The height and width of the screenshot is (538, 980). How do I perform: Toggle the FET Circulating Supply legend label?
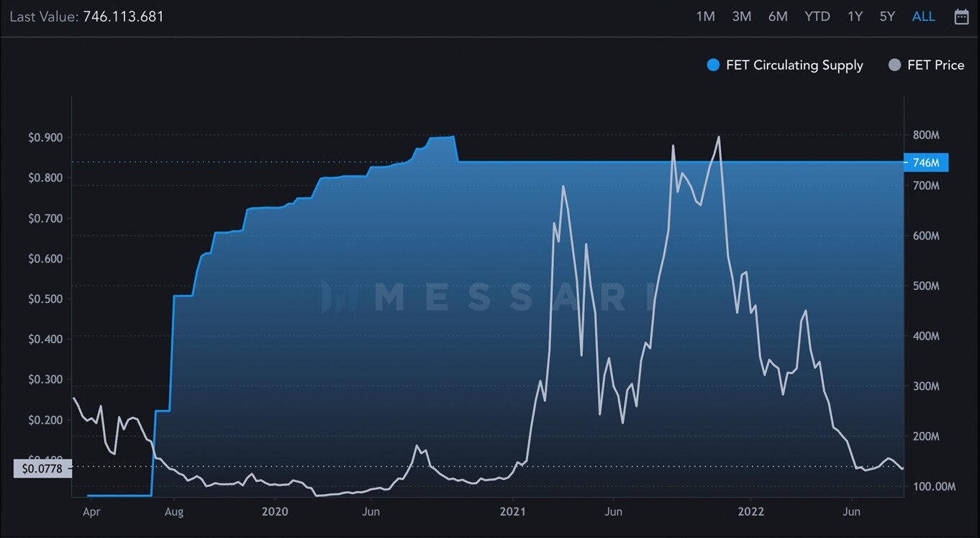coord(794,65)
